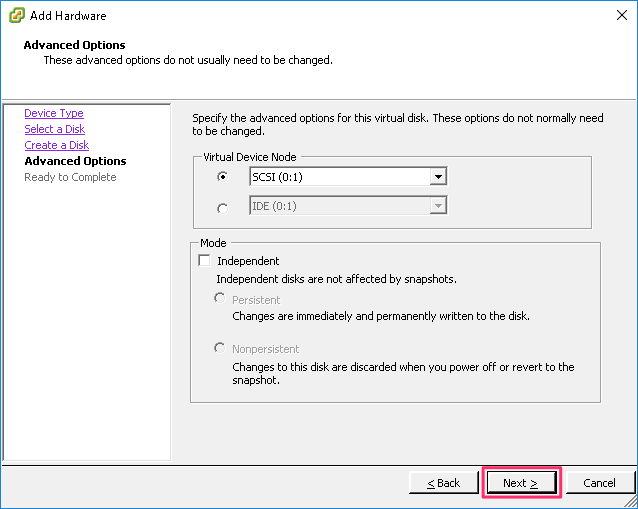This screenshot has height=509, width=638.
Task: Click the IDE (0:1) combo box field
Action: click(x=348, y=206)
